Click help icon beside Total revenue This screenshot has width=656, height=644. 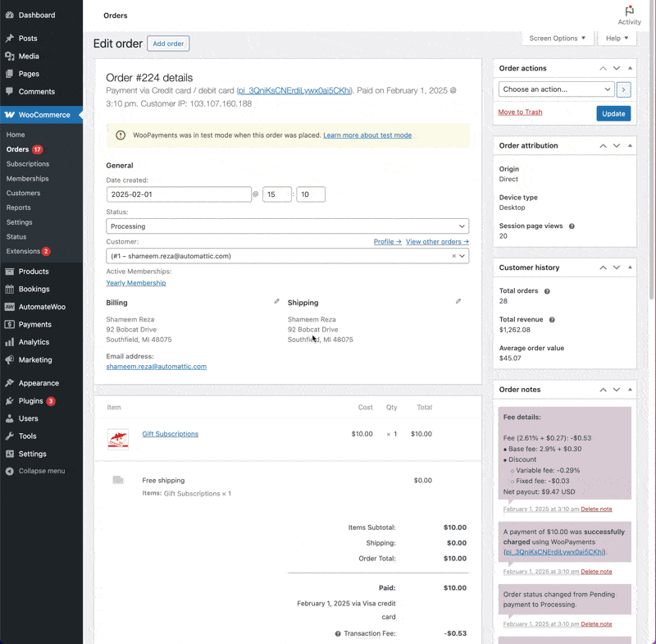click(x=552, y=320)
